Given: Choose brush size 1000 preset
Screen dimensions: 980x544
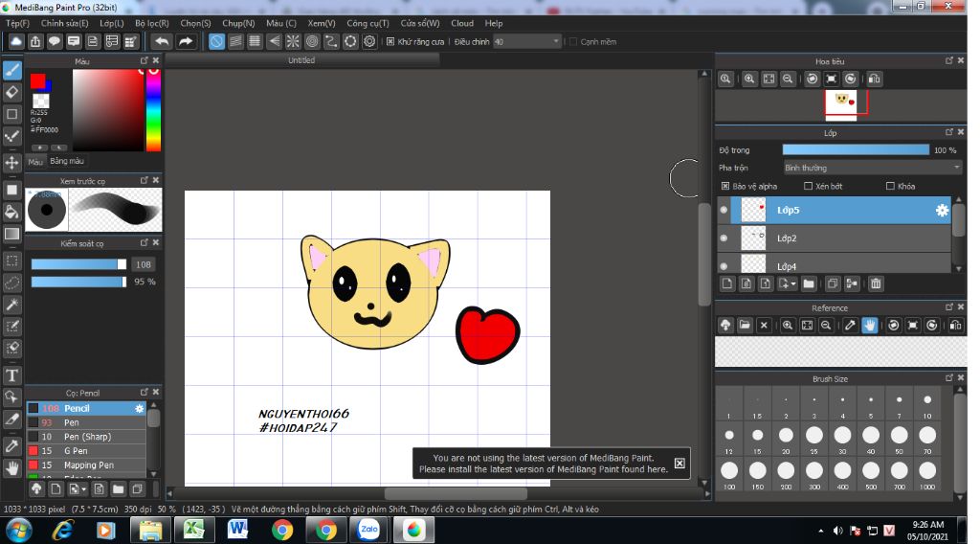Looking at the screenshot, I should [927, 475].
